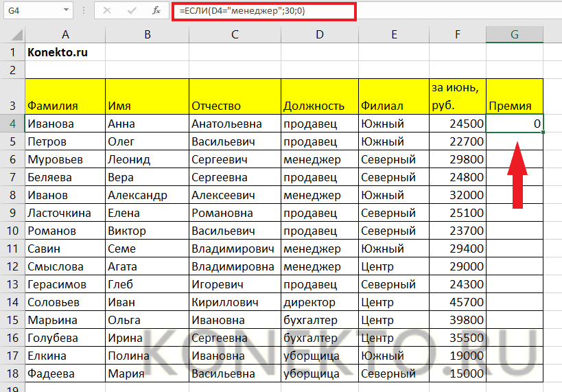
Task: Click the yellow Должность header cell
Action: click(x=319, y=96)
